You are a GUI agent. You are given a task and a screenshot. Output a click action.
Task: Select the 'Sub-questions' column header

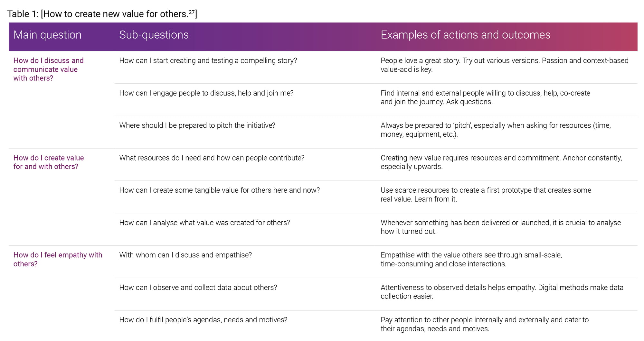154,35
